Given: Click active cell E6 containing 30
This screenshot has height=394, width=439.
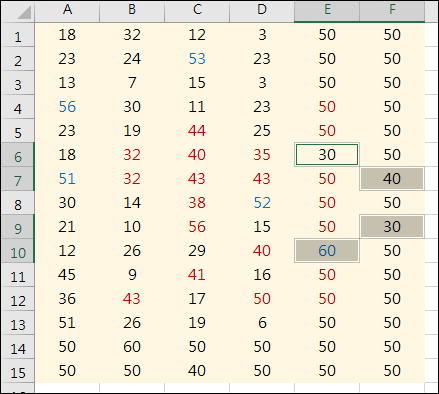Looking at the screenshot, I should pyautogui.click(x=327, y=155).
